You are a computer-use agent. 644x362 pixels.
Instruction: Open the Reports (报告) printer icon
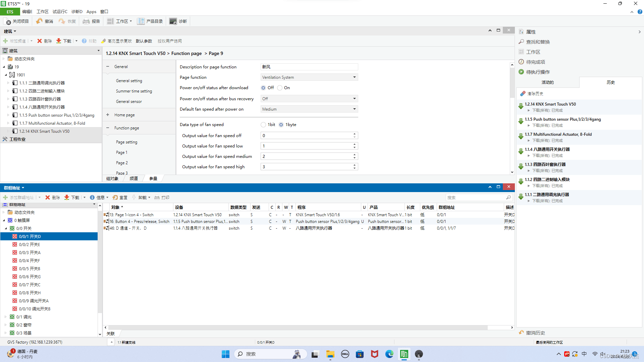coord(86,21)
